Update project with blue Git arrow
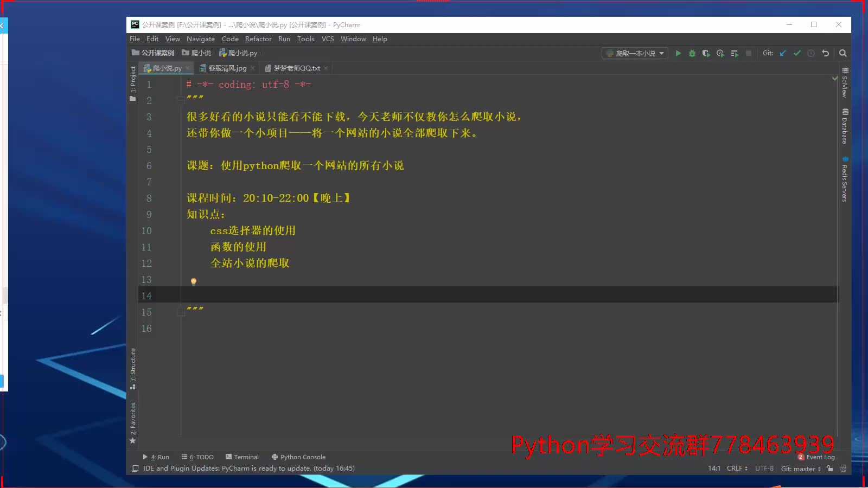 click(783, 53)
